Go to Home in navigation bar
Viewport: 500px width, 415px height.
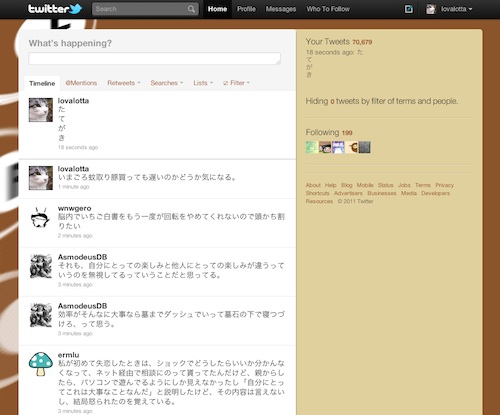pos(217,9)
